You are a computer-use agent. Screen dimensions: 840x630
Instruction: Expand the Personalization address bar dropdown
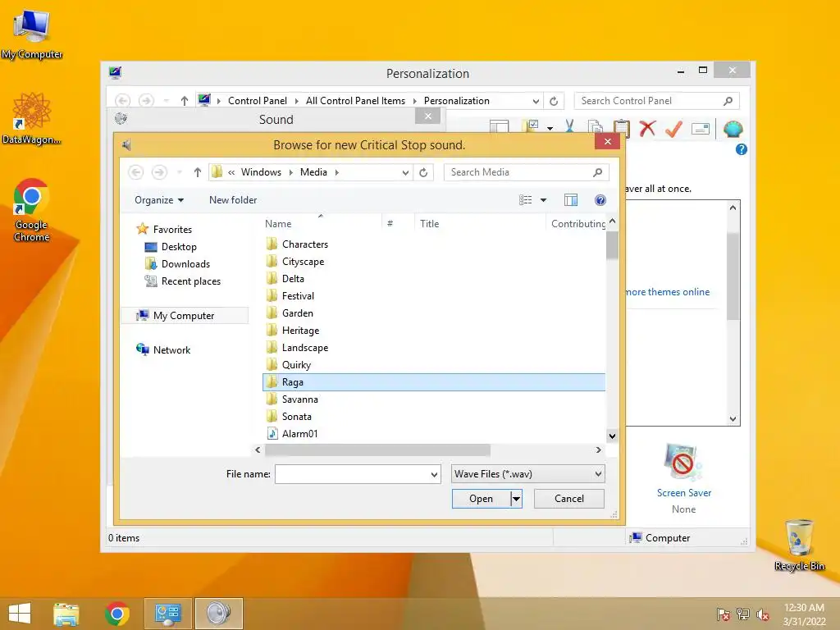[x=536, y=101]
